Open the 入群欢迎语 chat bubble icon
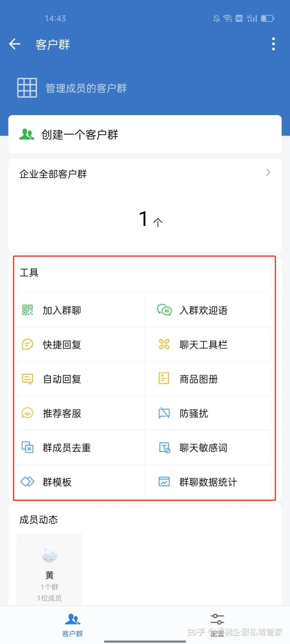Image resolution: width=290 pixels, height=644 pixels. 164,310
